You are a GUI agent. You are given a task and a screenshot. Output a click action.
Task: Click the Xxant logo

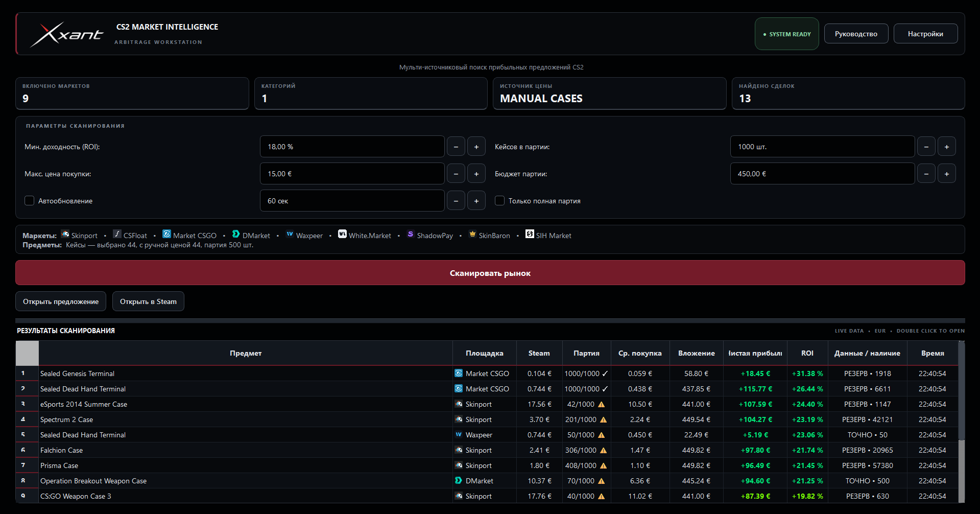click(67, 34)
